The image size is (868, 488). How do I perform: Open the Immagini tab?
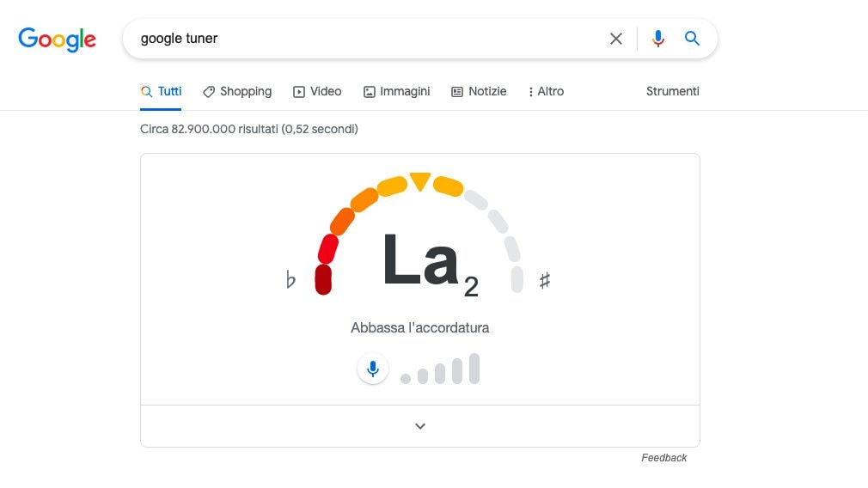pos(396,91)
